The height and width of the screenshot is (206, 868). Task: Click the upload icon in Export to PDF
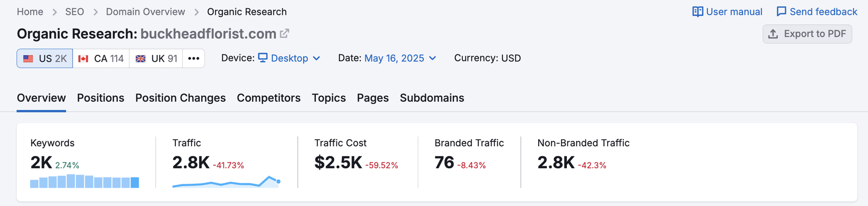click(x=773, y=34)
